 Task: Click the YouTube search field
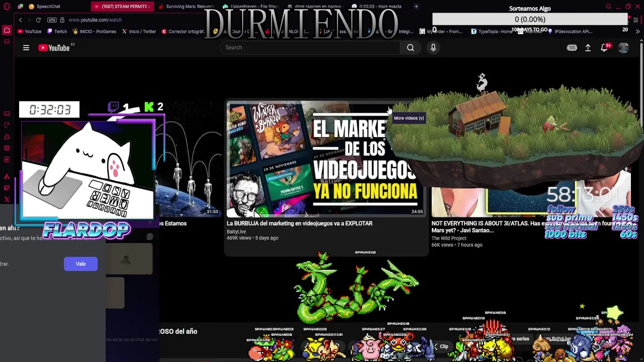pos(310,47)
